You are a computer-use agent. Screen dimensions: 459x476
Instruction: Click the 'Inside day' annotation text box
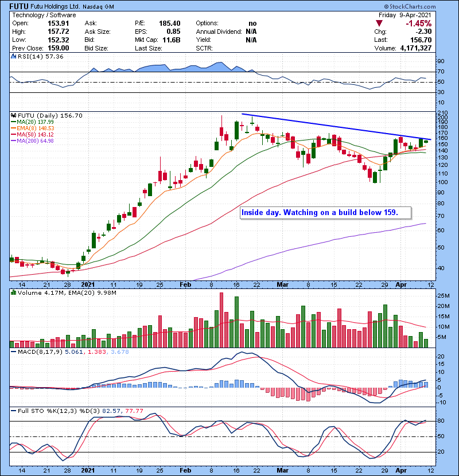[x=326, y=213]
